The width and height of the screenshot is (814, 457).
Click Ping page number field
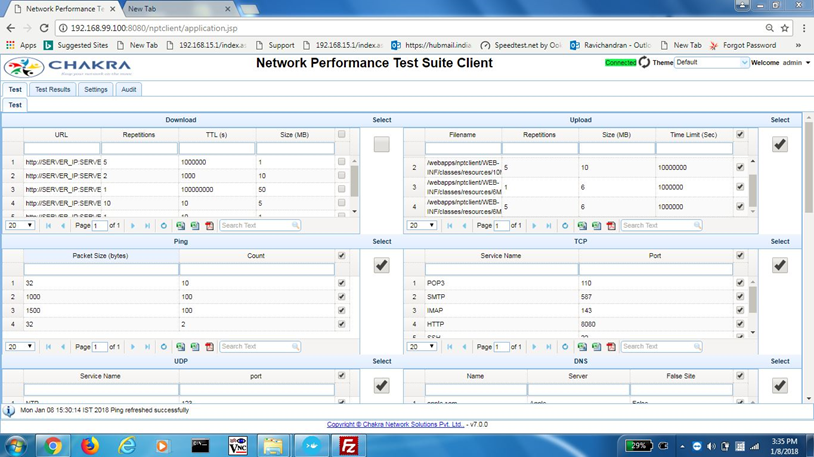tap(99, 346)
